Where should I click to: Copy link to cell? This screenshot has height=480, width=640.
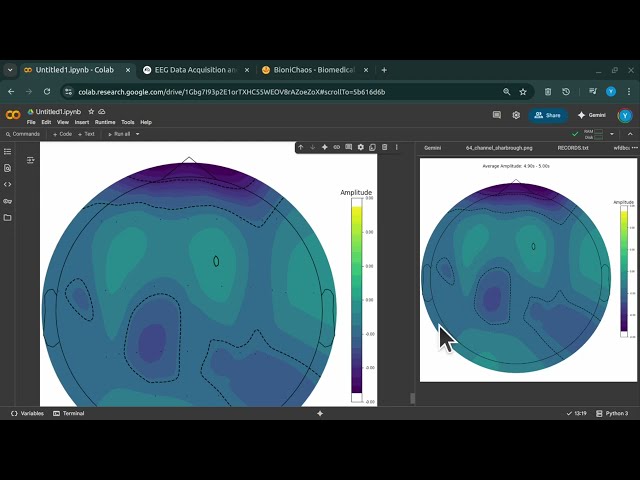pos(336,147)
